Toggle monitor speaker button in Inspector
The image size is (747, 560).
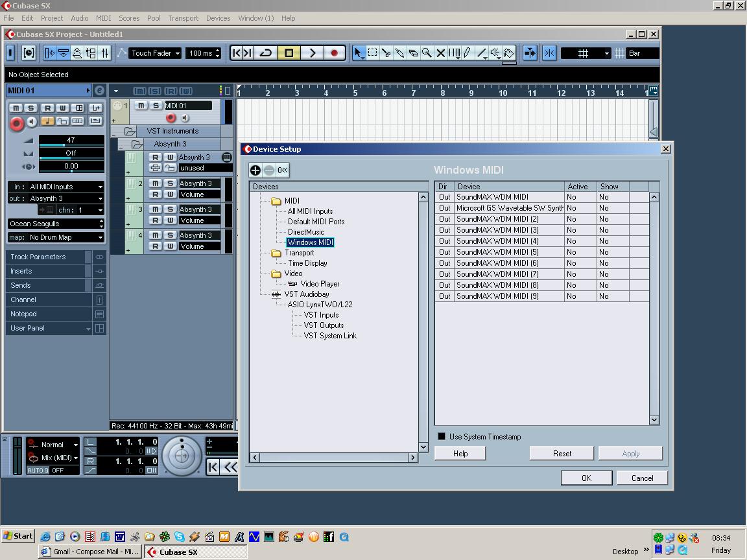[x=31, y=122]
